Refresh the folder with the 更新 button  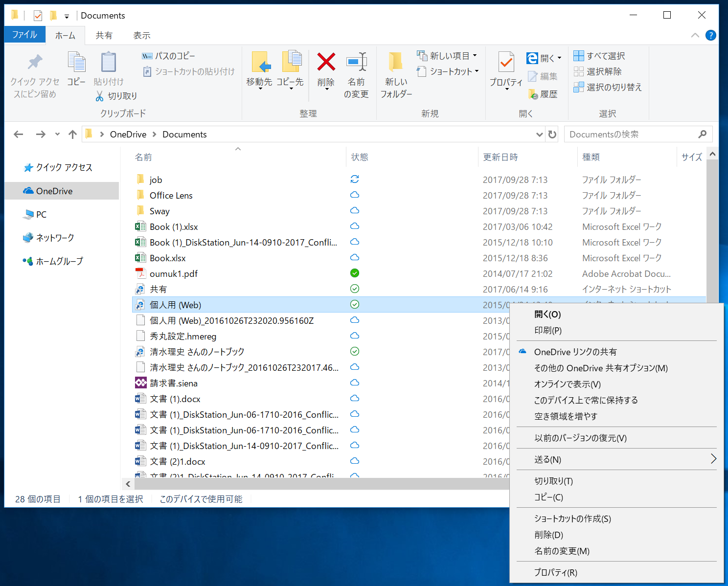552,134
